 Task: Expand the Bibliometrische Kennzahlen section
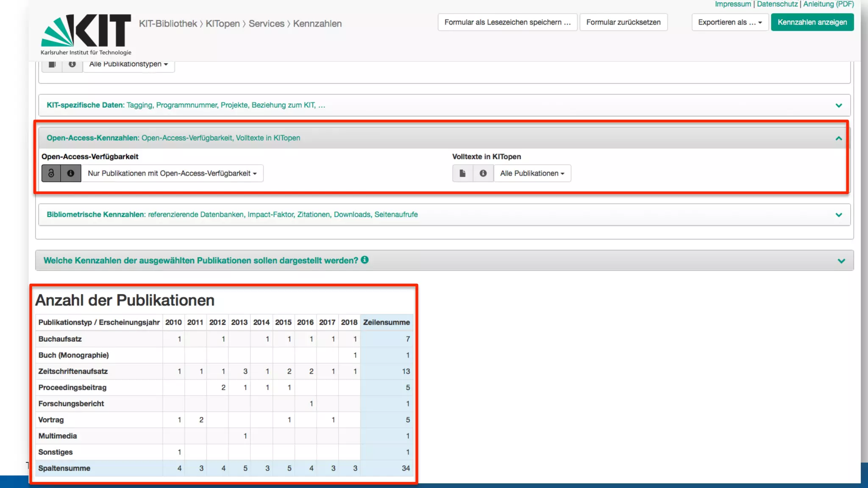point(838,215)
